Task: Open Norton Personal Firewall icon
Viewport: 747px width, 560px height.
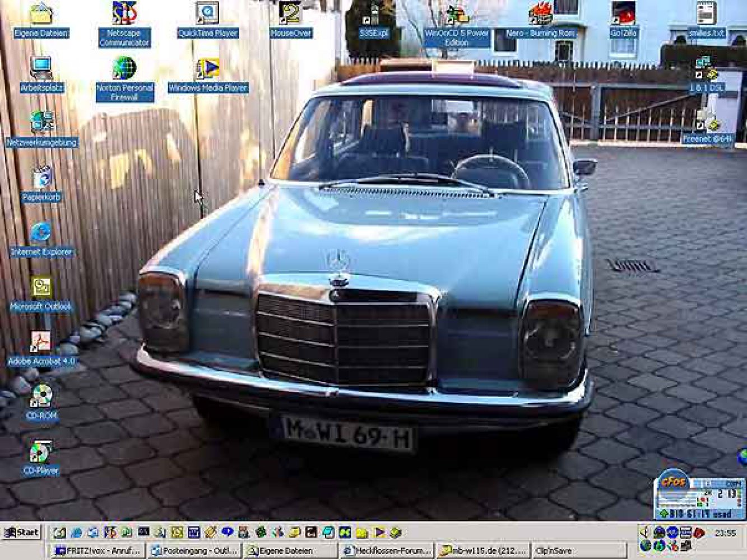Action: click(x=124, y=80)
